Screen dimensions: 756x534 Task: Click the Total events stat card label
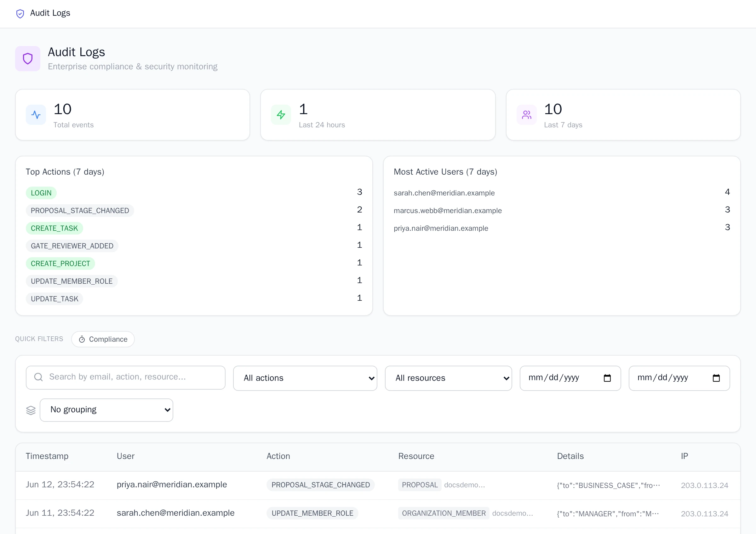[x=73, y=125]
